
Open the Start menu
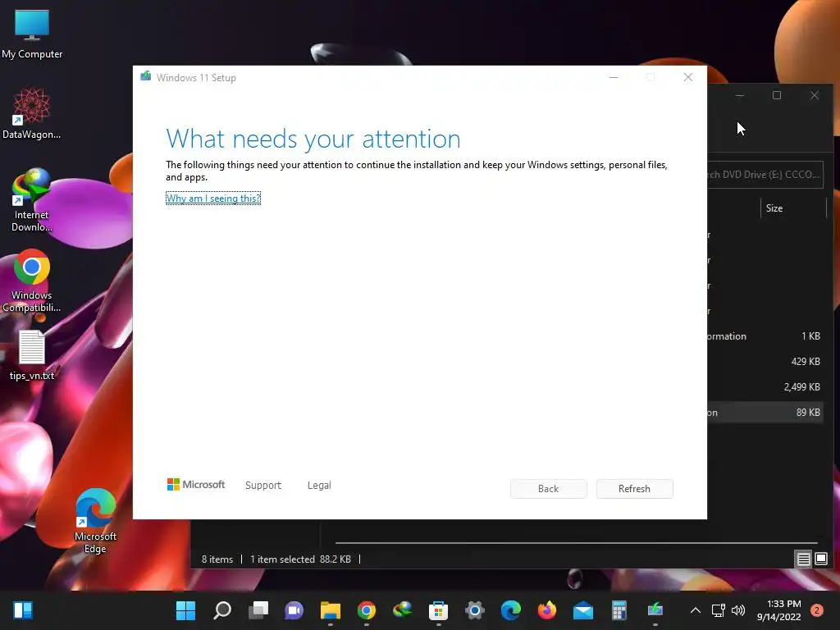tap(186, 610)
